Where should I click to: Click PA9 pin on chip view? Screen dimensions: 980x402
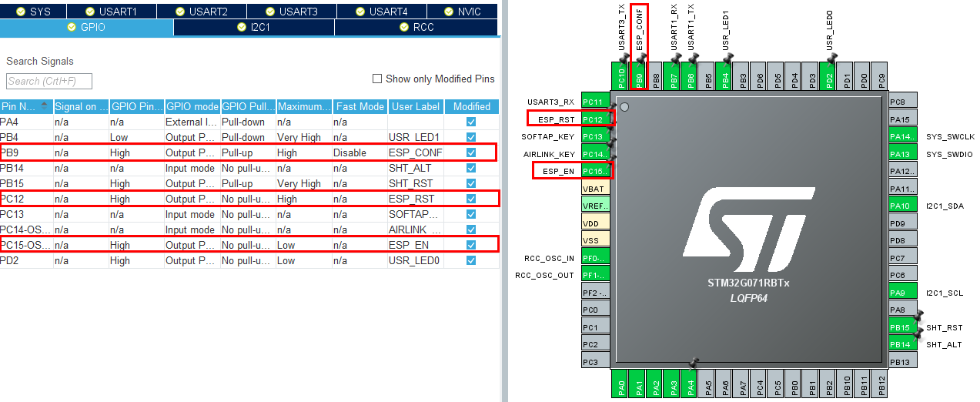click(902, 293)
